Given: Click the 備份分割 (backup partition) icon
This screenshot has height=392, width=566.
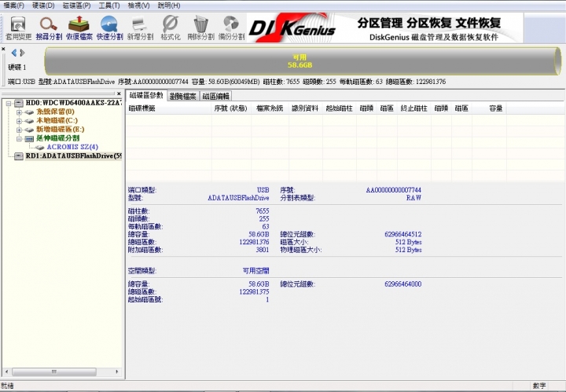Looking at the screenshot, I should (231, 27).
